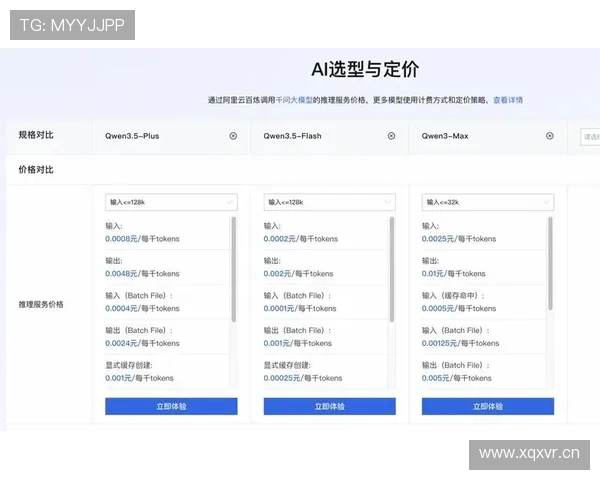
Task: Click Qwen3.5-Flash cache creation price 0.00025元
Action: pyautogui.click(x=282, y=378)
